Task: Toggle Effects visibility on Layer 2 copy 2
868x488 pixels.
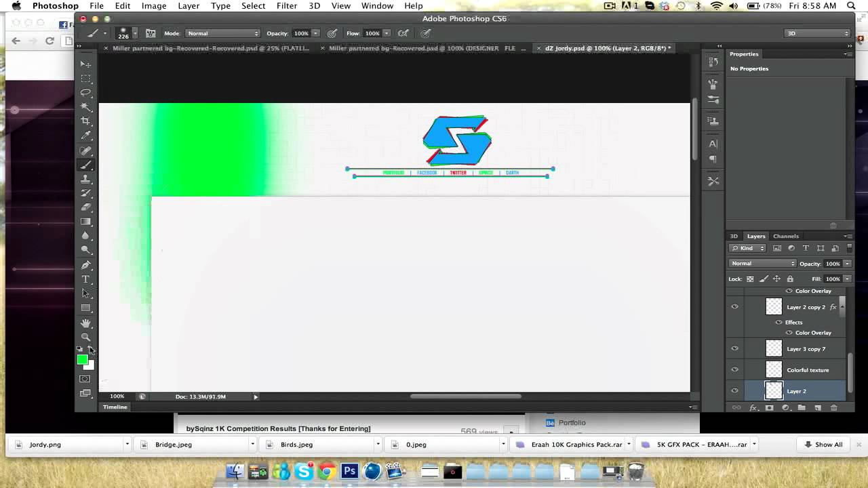Action: pos(778,322)
